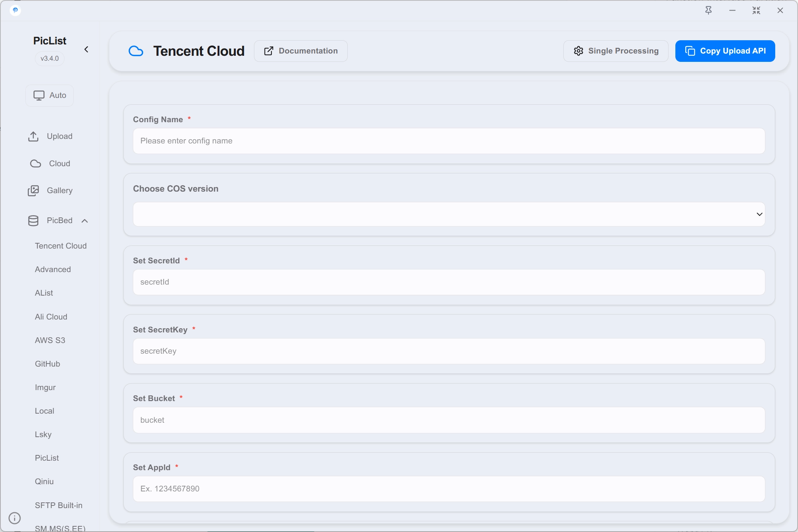The height and width of the screenshot is (532, 798).
Task: Select Imgur in PicBed list
Action: tap(45, 387)
